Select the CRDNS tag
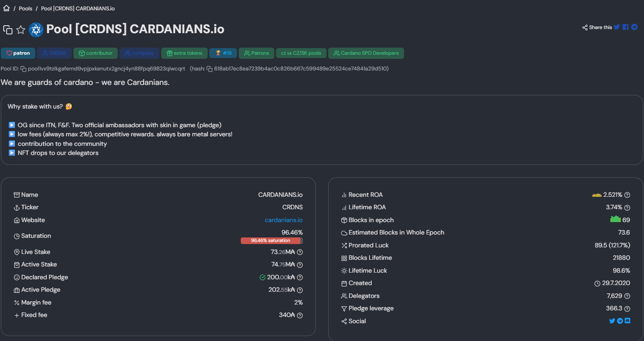The width and height of the screenshot is (644, 341). click(54, 53)
